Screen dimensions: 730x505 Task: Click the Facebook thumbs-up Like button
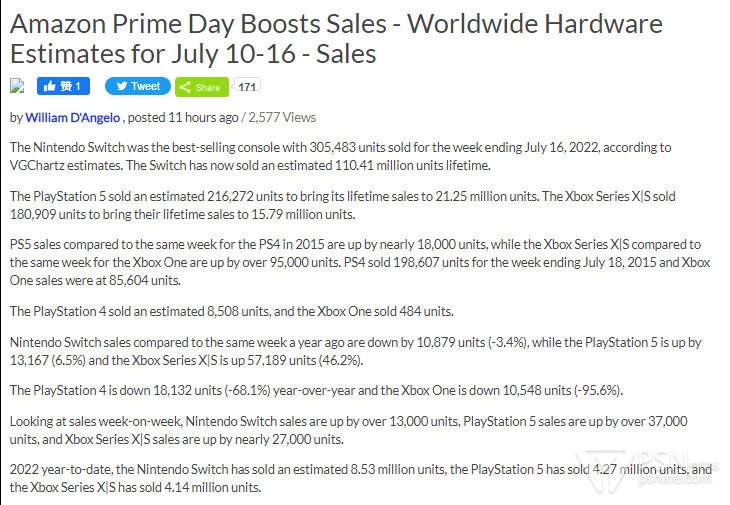point(63,86)
